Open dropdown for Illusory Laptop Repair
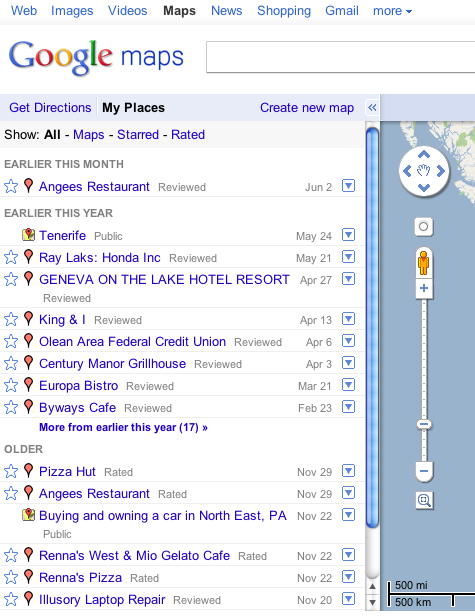Screen dimensions: 475x616 click(x=348, y=599)
